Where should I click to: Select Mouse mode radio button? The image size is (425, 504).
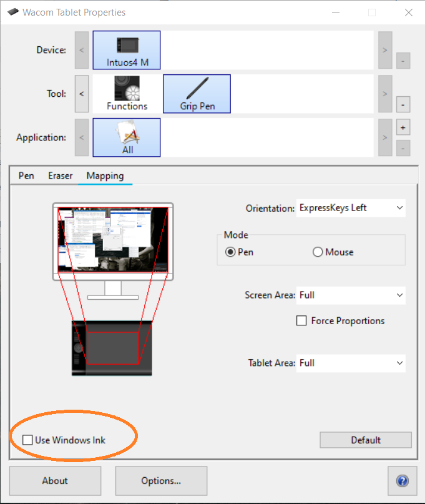coord(318,252)
